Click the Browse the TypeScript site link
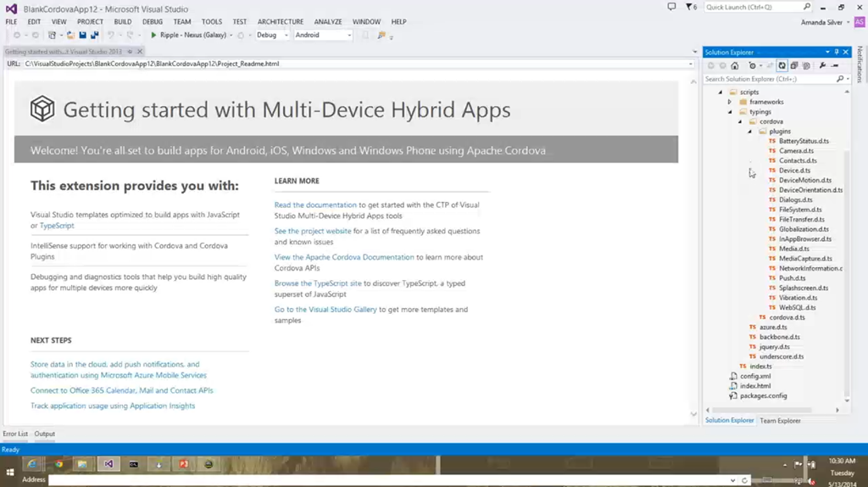868x487 pixels. coord(318,283)
